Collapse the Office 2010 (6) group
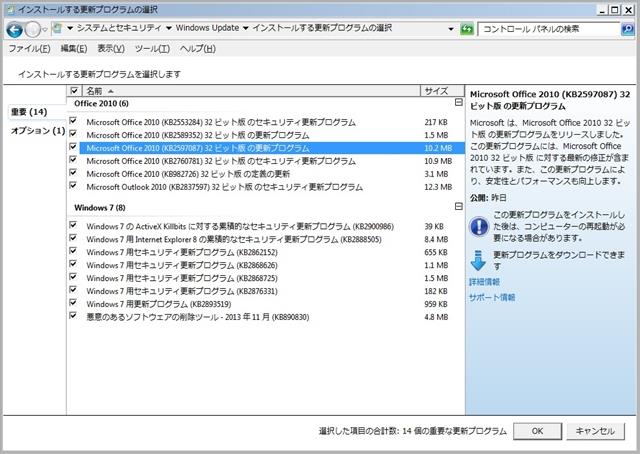 tap(459, 102)
